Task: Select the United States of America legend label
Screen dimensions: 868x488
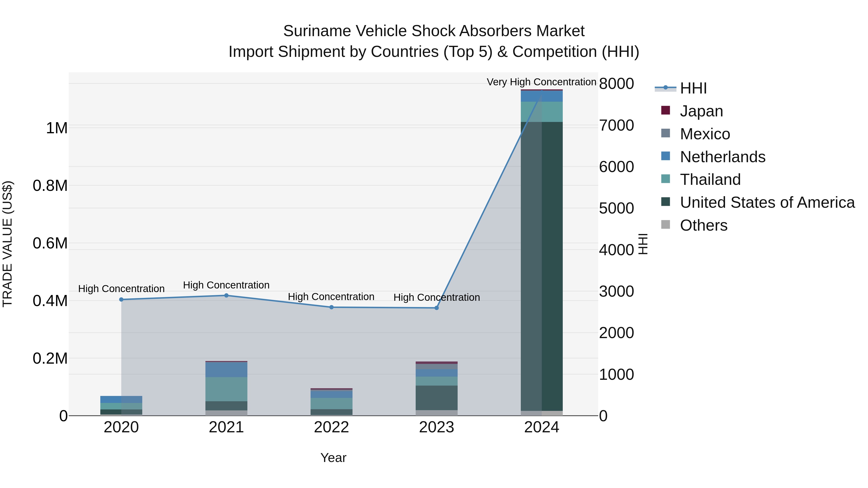Action: (767, 202)
